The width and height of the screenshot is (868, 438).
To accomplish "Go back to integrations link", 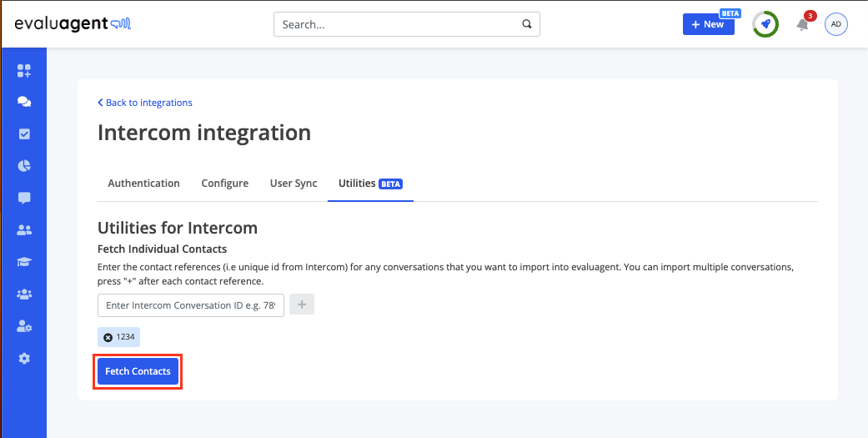I will 145,103.
